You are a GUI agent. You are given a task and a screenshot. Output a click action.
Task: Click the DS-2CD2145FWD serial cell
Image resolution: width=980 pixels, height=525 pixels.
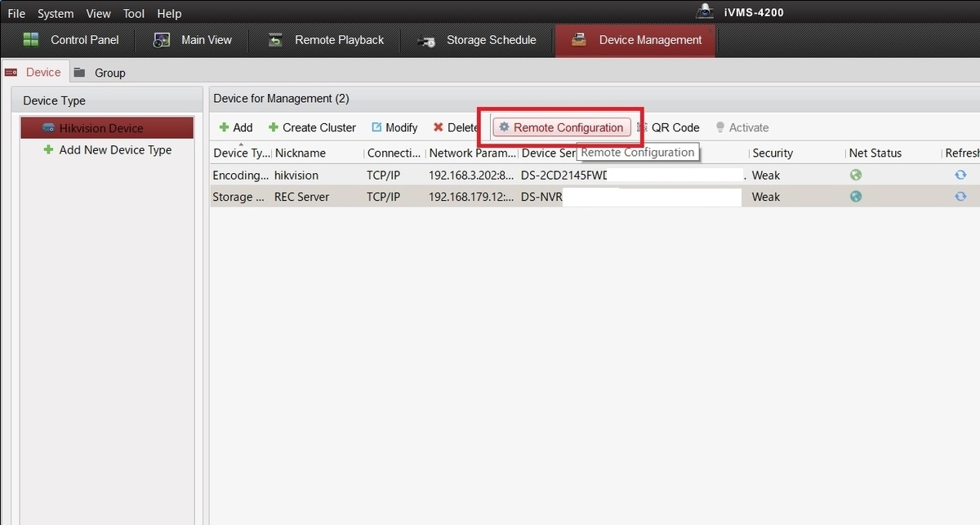pyautogui.click(x=564, y=176)
